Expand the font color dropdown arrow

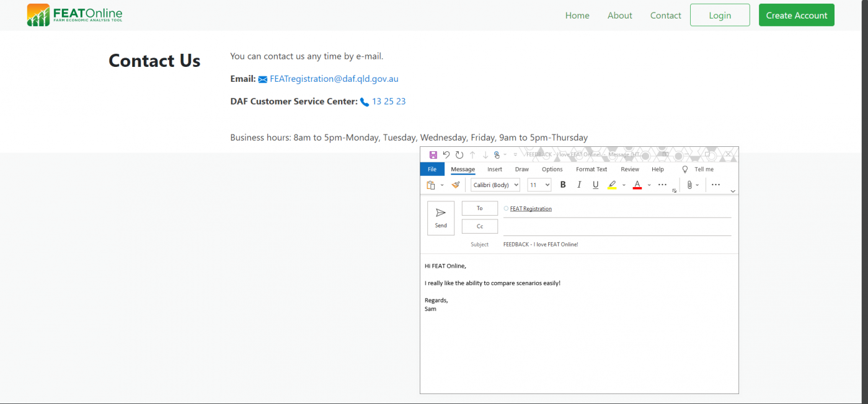point(649,185)
